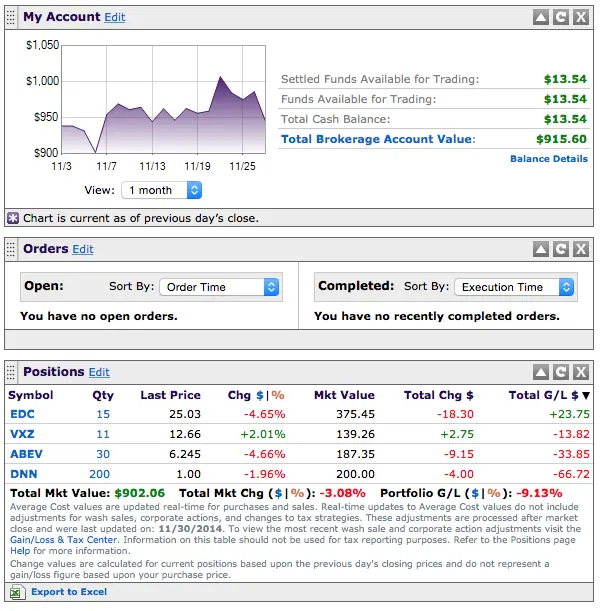
Task: Collapse the Positions panel
Action: coord(541,372)
